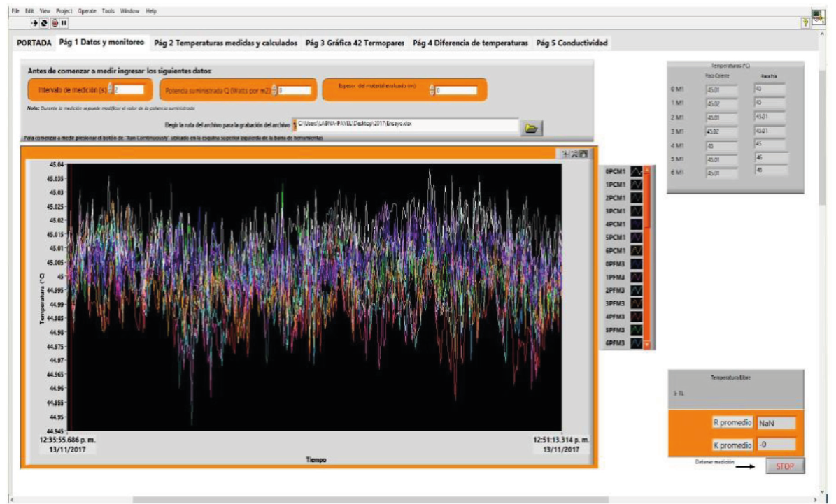The width and height of the screenshot is (836, 504).
Task: Click the Abort Execution toolbar button
Action: tap(55, 23)
